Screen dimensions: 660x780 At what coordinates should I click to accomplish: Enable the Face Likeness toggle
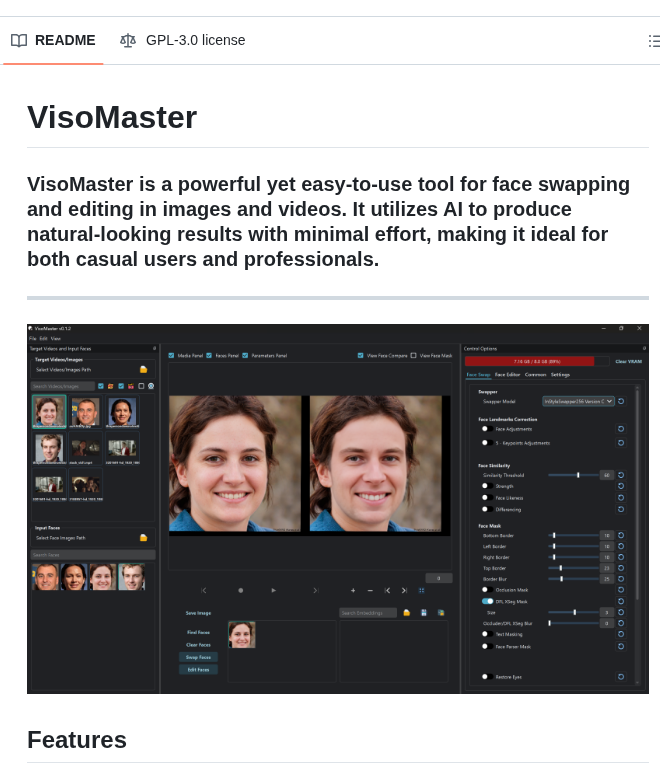(x=487, y=497)
